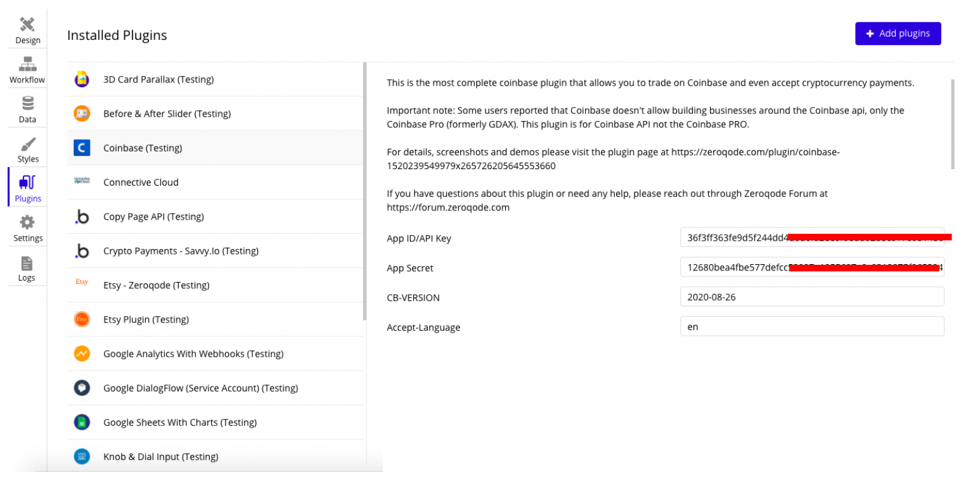Screen dimensions: 980x489
Task: Select 3D Card Parallax (Testing) plugin
Action: click(x=215, y=79)
